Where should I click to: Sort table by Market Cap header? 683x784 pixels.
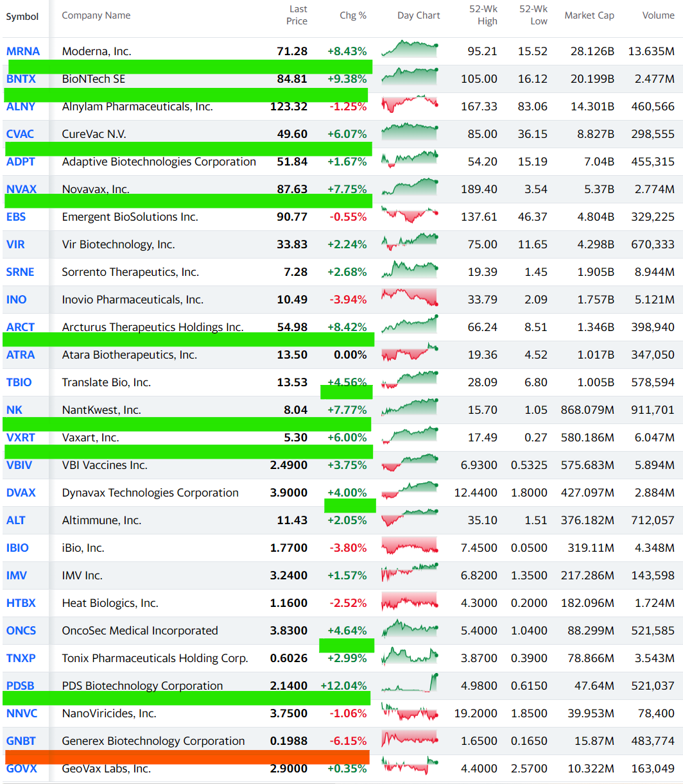click(589, 15)
